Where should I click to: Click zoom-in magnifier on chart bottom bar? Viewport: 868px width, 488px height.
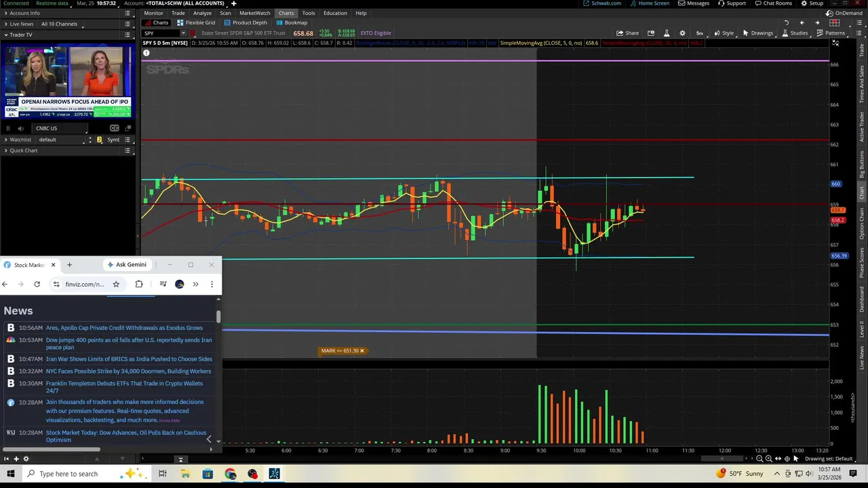coord(768,459)
